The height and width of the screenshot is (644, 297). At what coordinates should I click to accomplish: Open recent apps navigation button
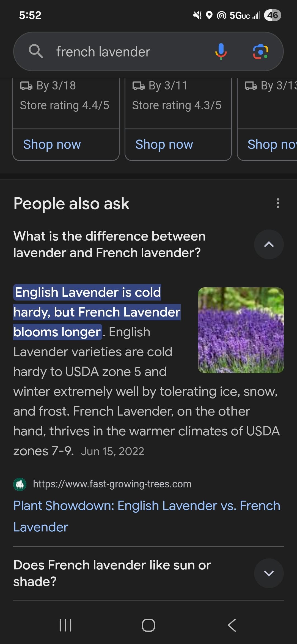65,625
